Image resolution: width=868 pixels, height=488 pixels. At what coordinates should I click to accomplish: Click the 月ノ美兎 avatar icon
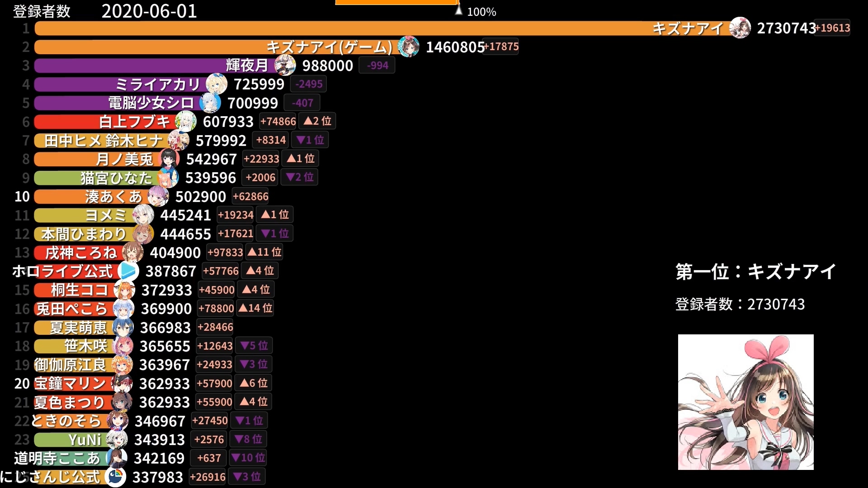tap(169, 159)
